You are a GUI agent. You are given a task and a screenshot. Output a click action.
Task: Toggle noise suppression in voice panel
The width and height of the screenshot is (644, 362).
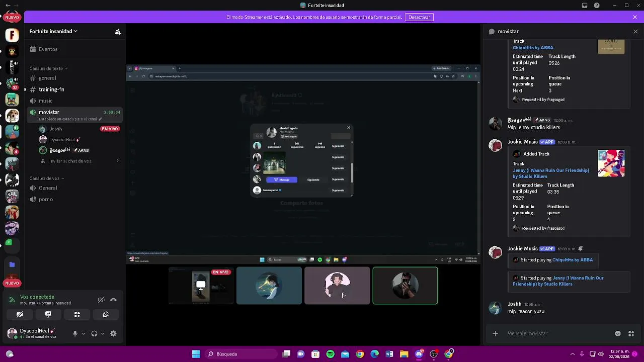[101, 300]
